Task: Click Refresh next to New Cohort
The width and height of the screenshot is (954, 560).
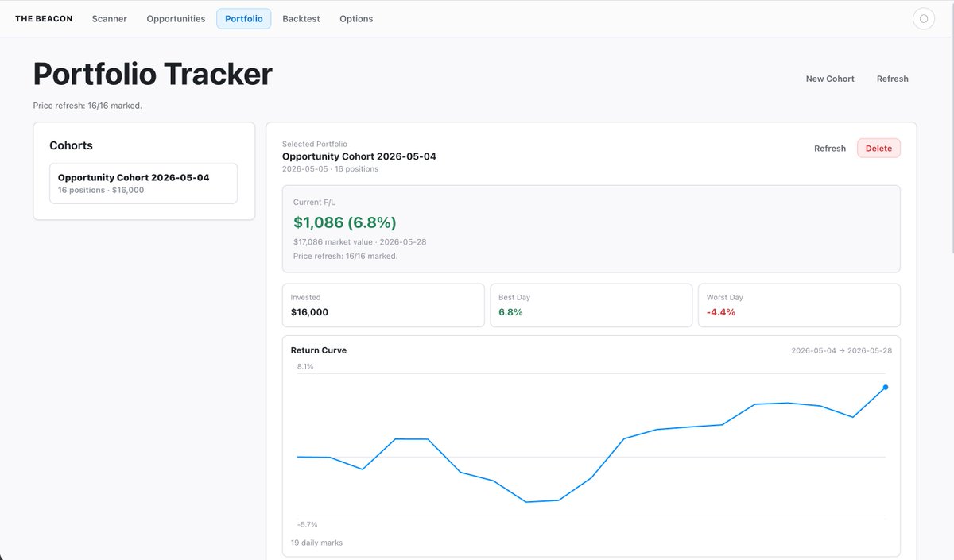Action: coord(892,79)
